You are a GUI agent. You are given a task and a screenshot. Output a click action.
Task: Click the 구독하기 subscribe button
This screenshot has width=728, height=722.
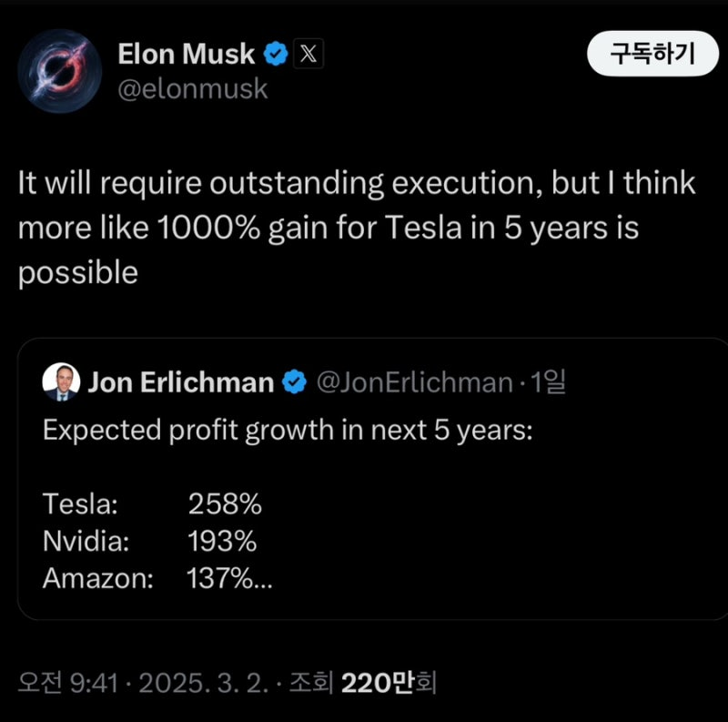pyautogui.click(x=652, y=54)
